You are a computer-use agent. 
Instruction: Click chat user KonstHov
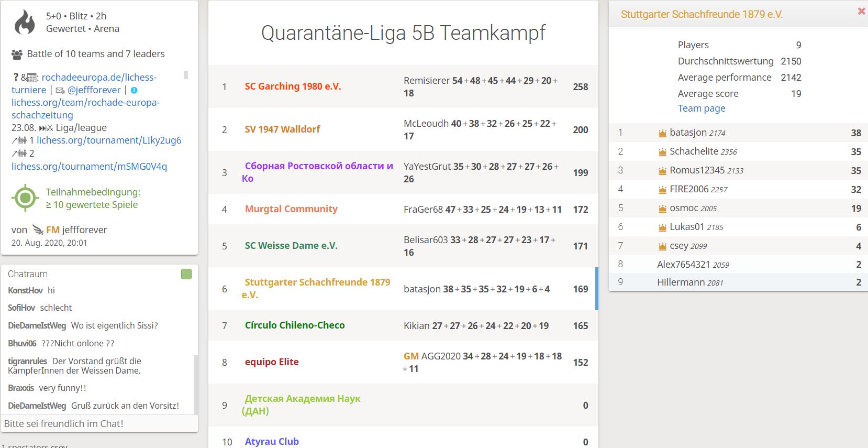coord(25,290)
